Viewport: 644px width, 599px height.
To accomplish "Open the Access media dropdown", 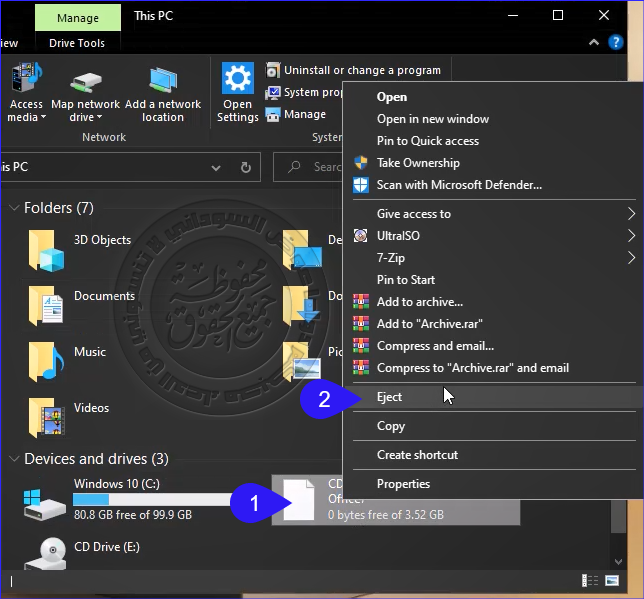I will 26,96.
